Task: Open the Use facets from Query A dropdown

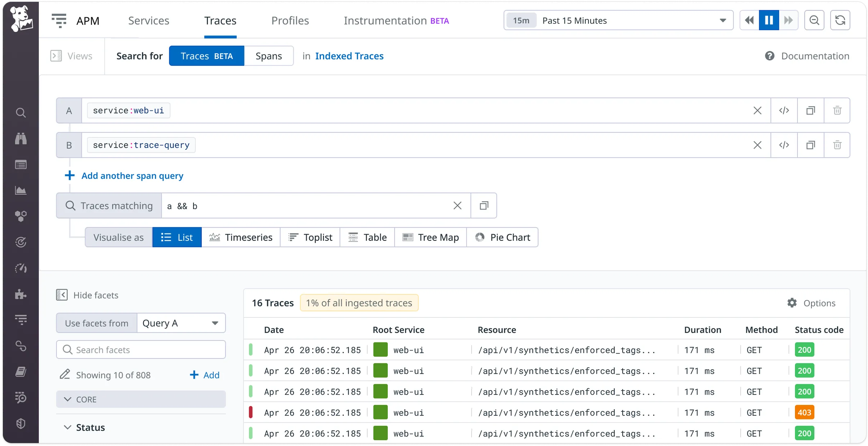Action: click(181, 323)
